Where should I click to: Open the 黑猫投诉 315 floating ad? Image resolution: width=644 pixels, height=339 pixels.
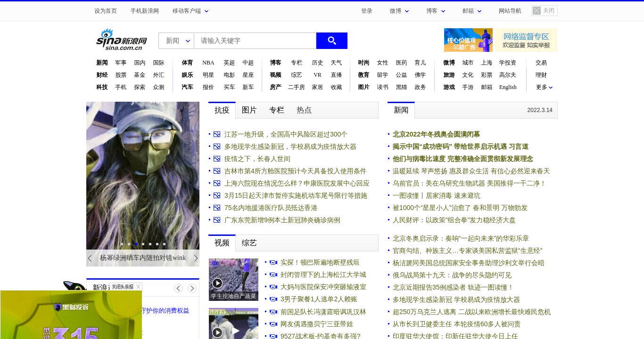point(71,315)
